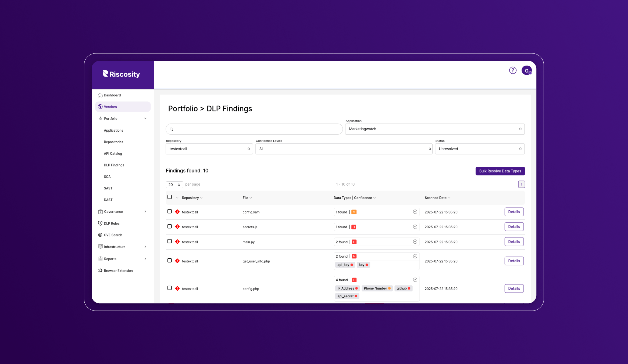Screen dimensions: 628x364
Task: Click red severity icon for config.yaml
Action: 177,212
